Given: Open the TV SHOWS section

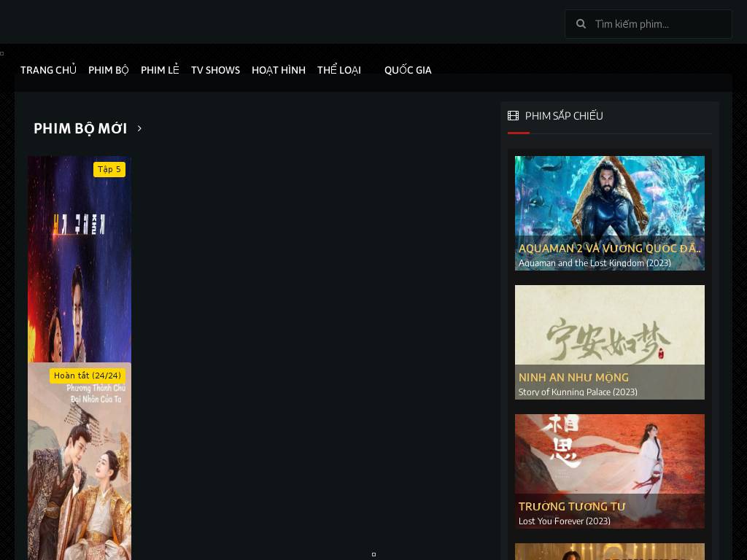Looking at the screenshot, I should tap(215, 70).
